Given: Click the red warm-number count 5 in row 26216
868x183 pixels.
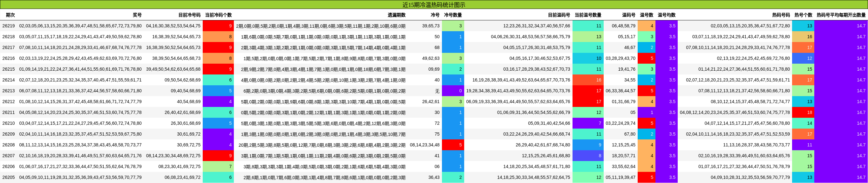Looking at the screenshot, I should 647,59.
